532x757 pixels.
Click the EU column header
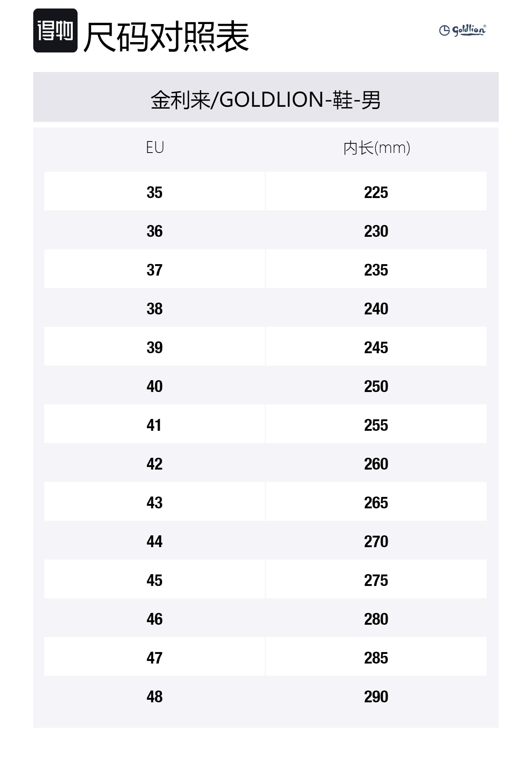155,148
